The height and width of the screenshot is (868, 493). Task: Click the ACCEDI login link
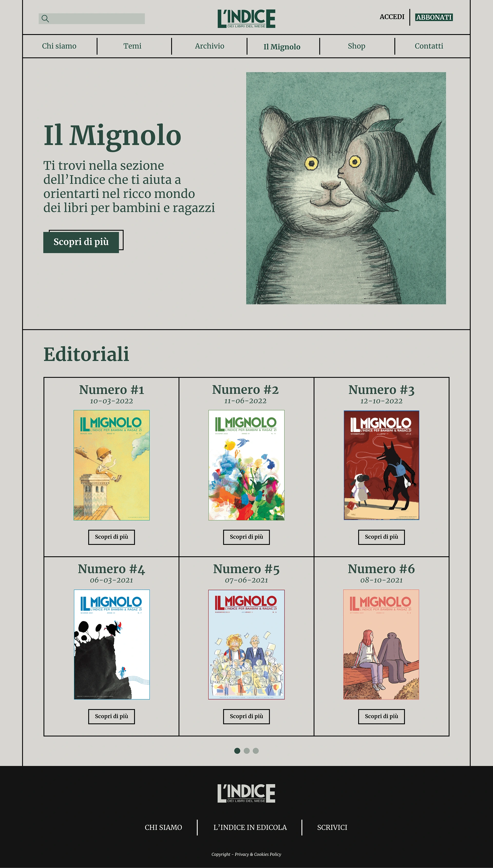tap(392, 17)
